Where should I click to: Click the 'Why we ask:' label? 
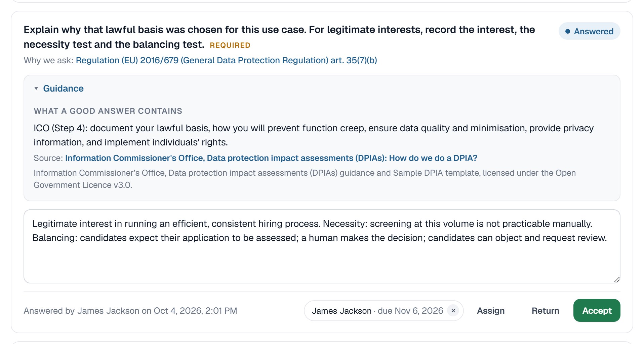pos(48,60)
